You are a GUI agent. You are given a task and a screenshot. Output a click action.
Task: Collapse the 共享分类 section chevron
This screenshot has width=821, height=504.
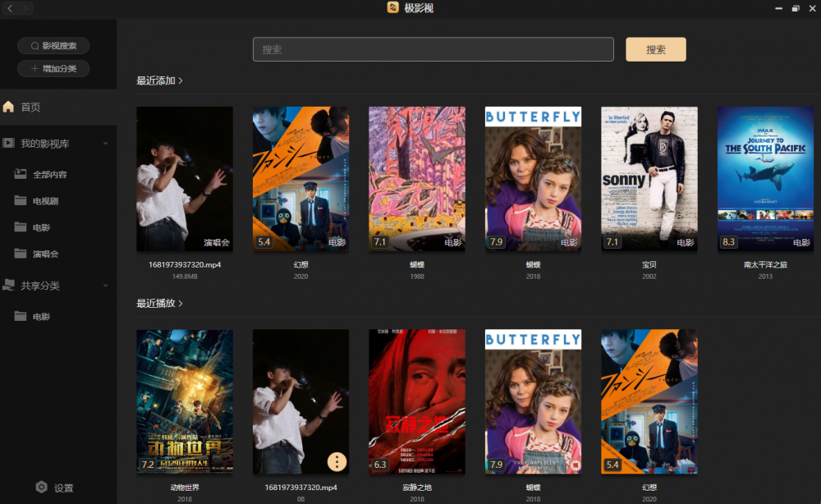[105, 286]
